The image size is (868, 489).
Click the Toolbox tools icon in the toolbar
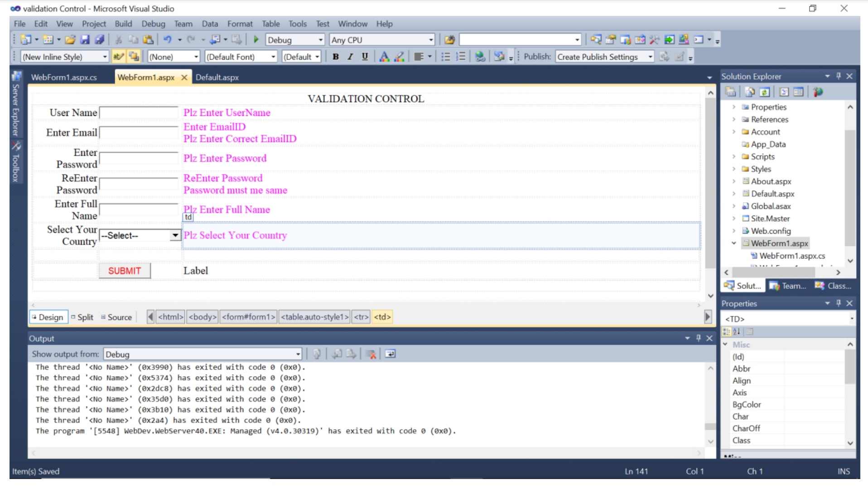[x=655, y=40]
